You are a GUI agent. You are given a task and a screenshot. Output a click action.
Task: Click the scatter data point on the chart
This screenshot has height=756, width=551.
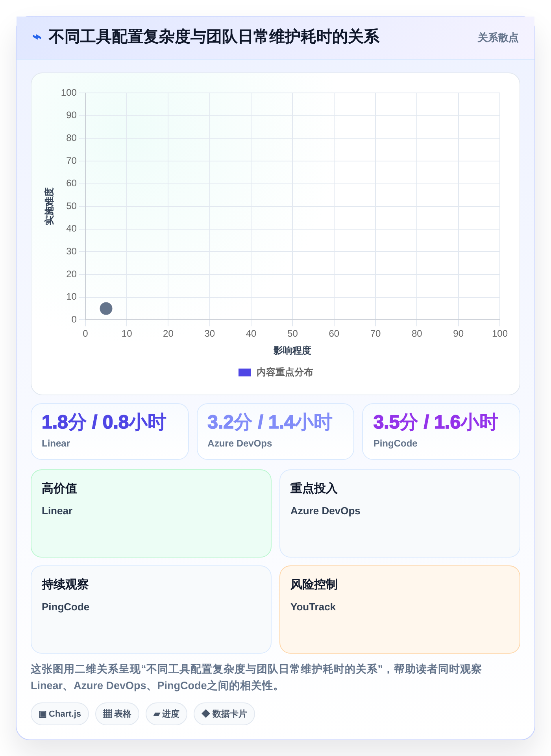tap(106, 308)
